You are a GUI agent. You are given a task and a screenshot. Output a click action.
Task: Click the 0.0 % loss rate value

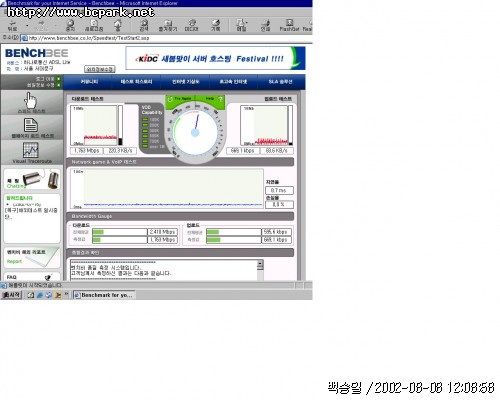pos(279,204)
